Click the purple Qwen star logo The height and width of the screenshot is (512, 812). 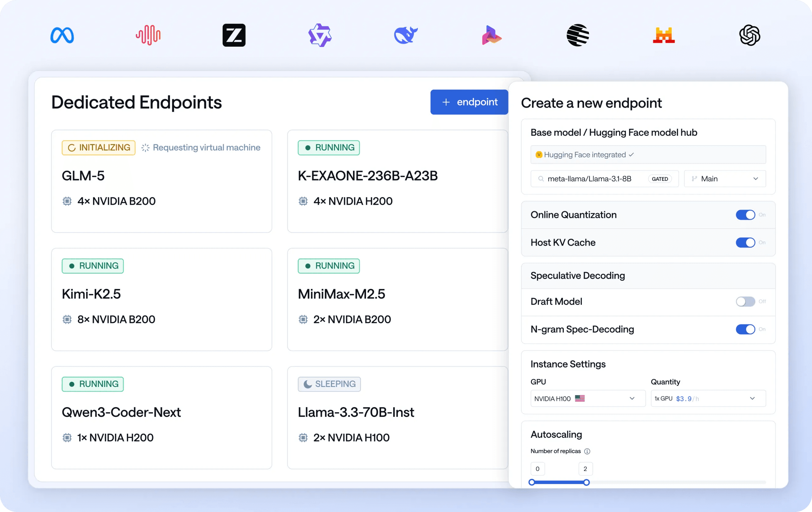[320, 35]
